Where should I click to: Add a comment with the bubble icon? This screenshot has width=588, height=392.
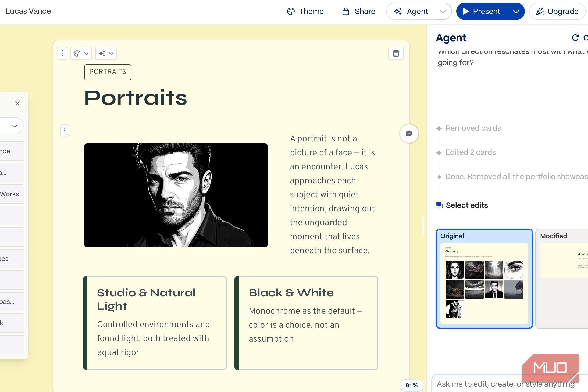[x=409, y=133]
